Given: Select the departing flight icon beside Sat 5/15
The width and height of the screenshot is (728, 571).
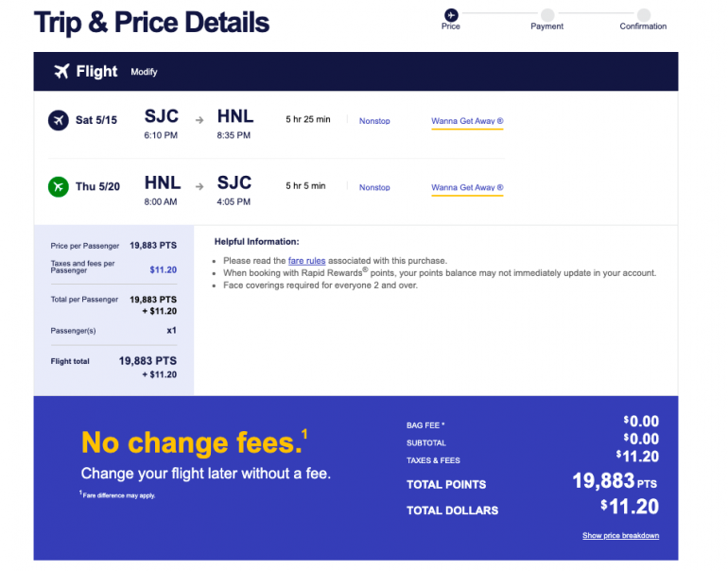Looking at the screenshot, I should (x=59, y=120).
